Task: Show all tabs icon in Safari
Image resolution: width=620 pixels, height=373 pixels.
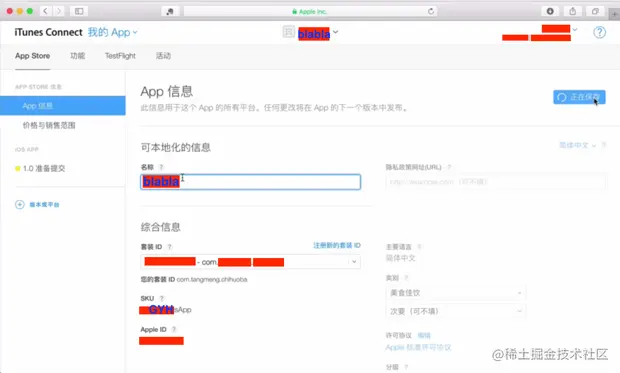Action: pyautogui.click(x=595, y=11)
